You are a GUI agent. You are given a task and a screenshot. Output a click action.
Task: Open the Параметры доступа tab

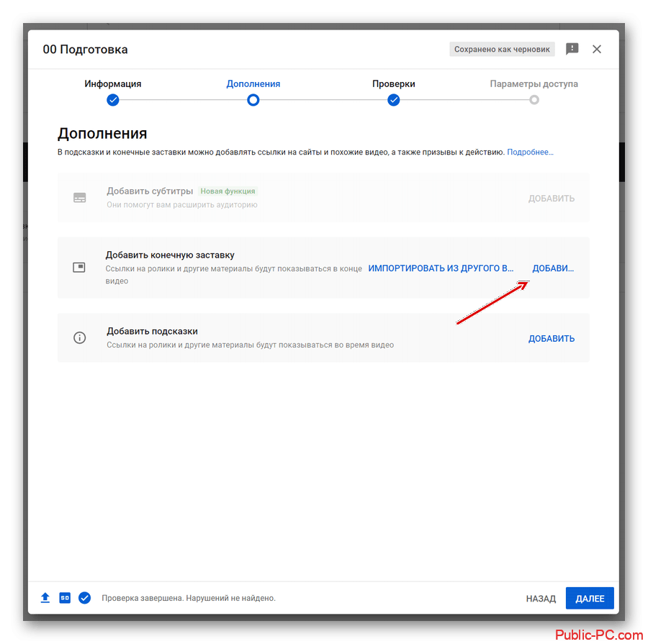coord(534,83)
